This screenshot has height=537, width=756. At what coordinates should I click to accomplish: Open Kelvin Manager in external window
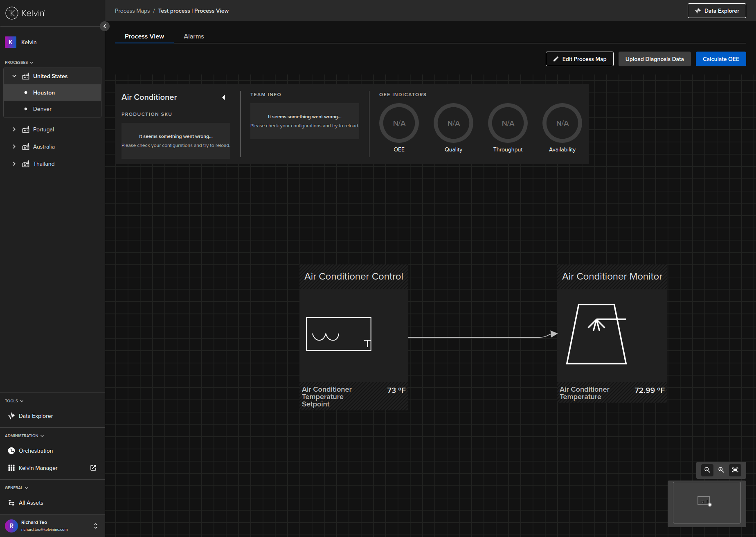(x=93, y=468)
